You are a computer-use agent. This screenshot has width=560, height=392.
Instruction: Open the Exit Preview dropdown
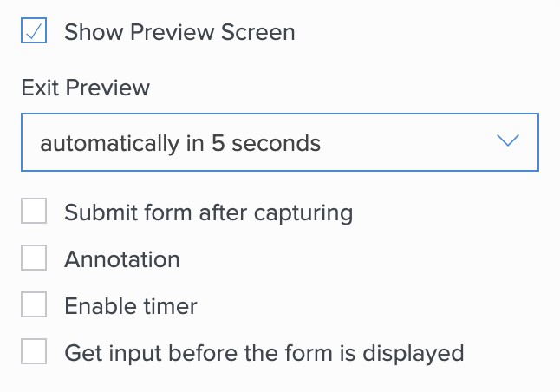(279, 142)
